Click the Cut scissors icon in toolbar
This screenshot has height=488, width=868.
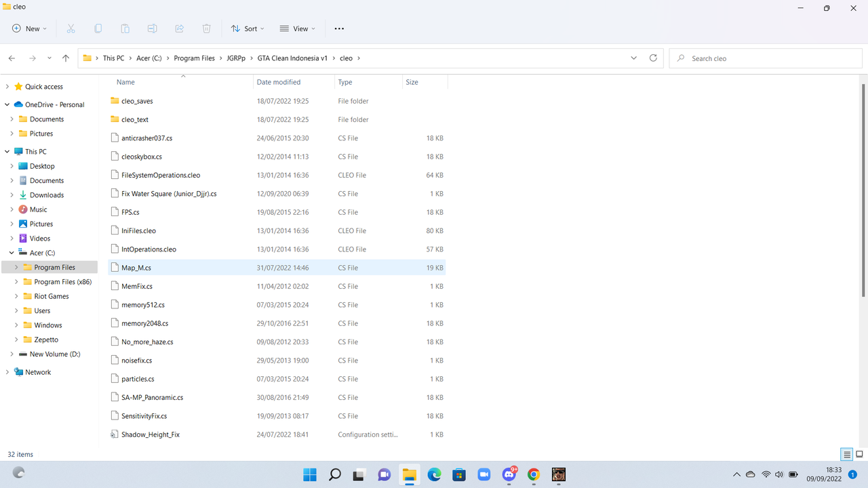tap(71, 28)
